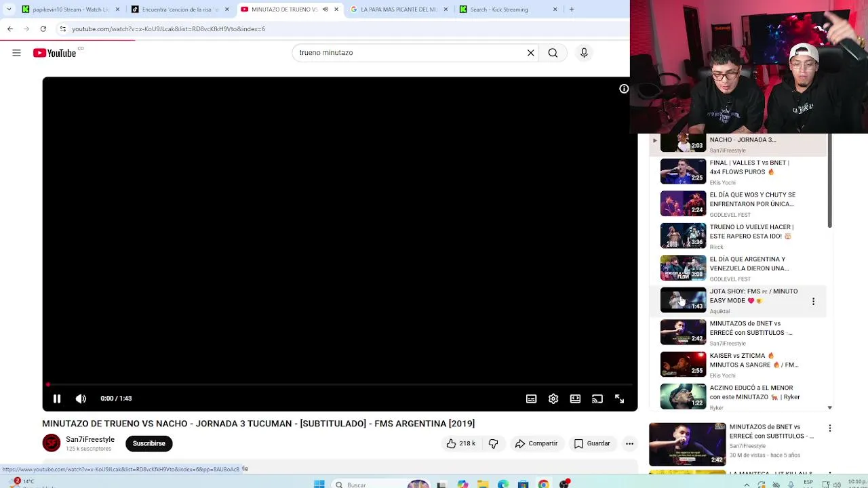
Task: Open San7iFreestyle channel name link
Action: [90, 439]
